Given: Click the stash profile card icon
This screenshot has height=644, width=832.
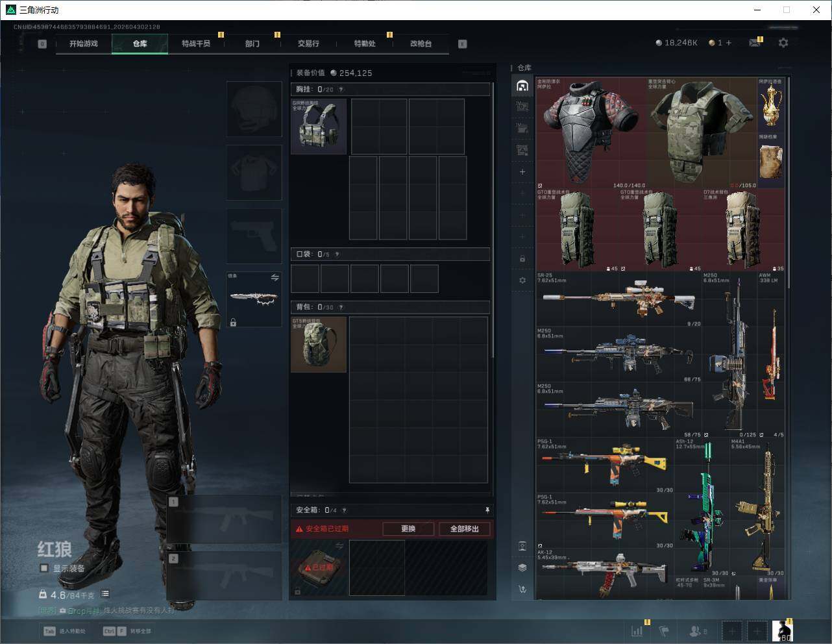Looking at the screenshot, I should click(x=522, y=546).
